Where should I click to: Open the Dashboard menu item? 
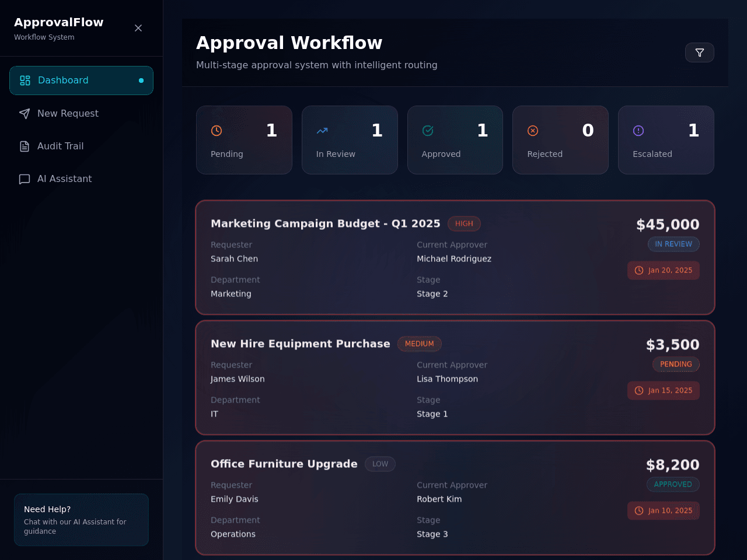pos(81,80)
